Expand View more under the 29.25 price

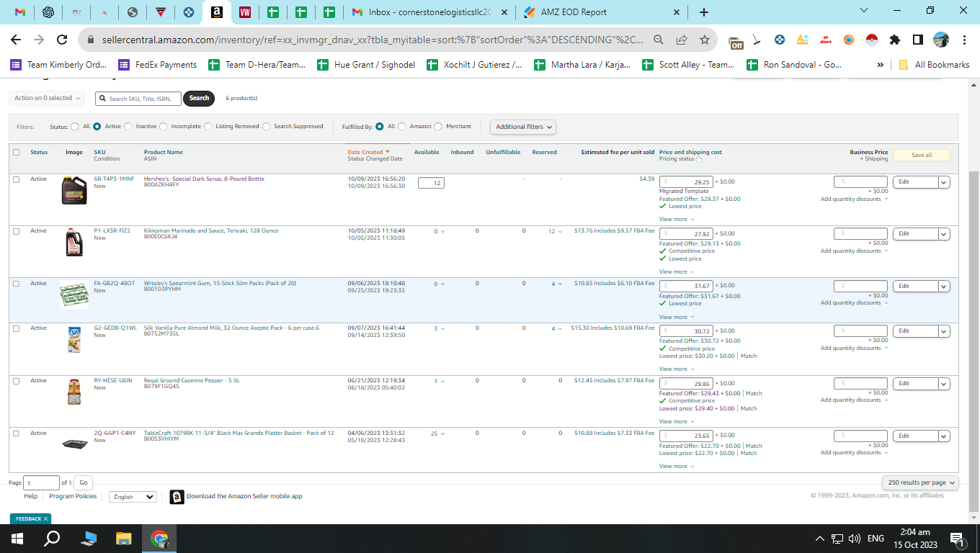[x=677, y=219]
